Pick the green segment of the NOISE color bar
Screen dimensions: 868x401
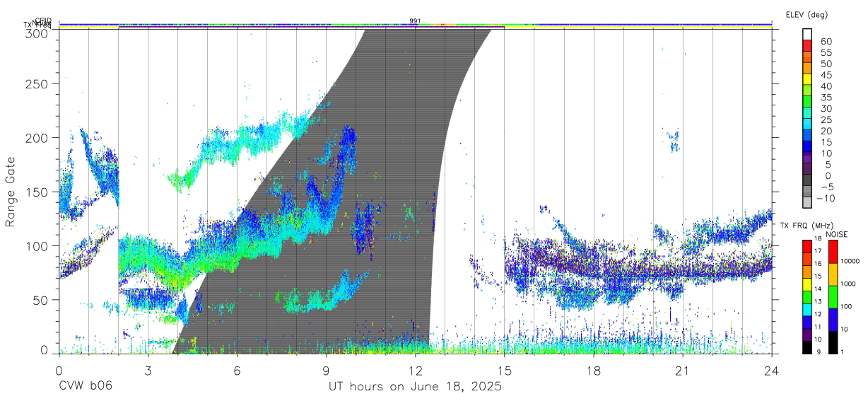833,296
